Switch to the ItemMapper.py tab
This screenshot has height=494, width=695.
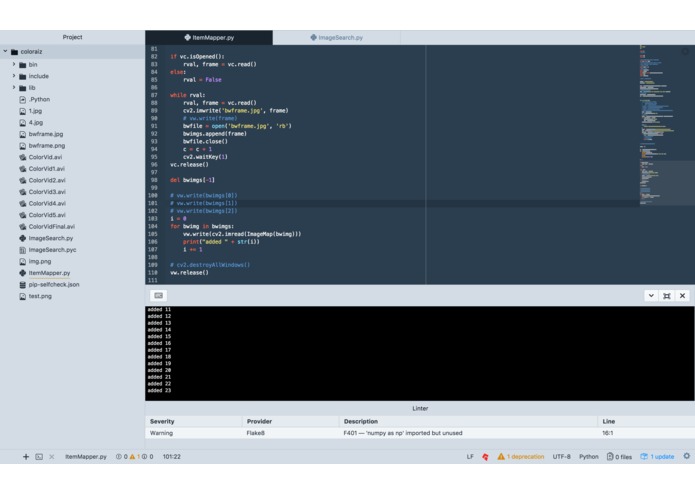coord(209,38)
